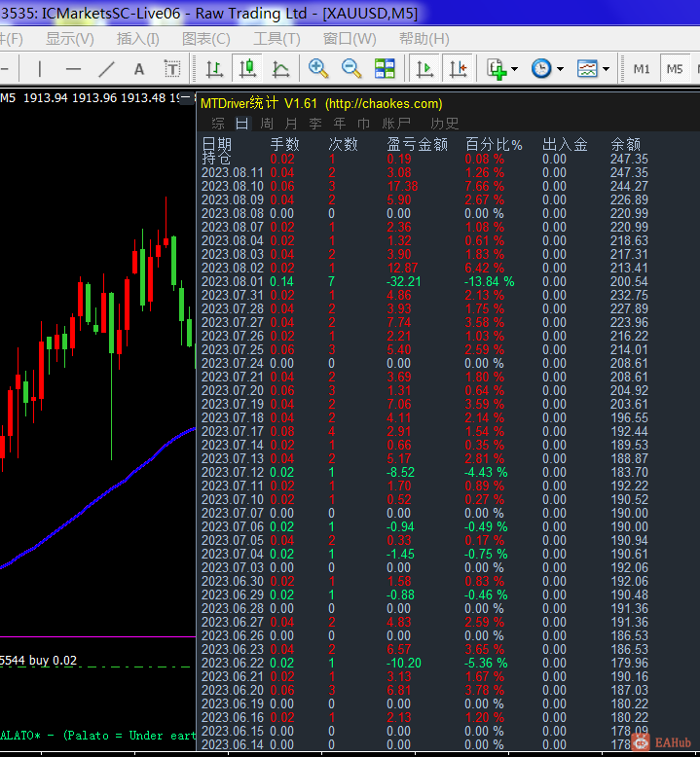Click the 出入金 column header

pos(565,144)
